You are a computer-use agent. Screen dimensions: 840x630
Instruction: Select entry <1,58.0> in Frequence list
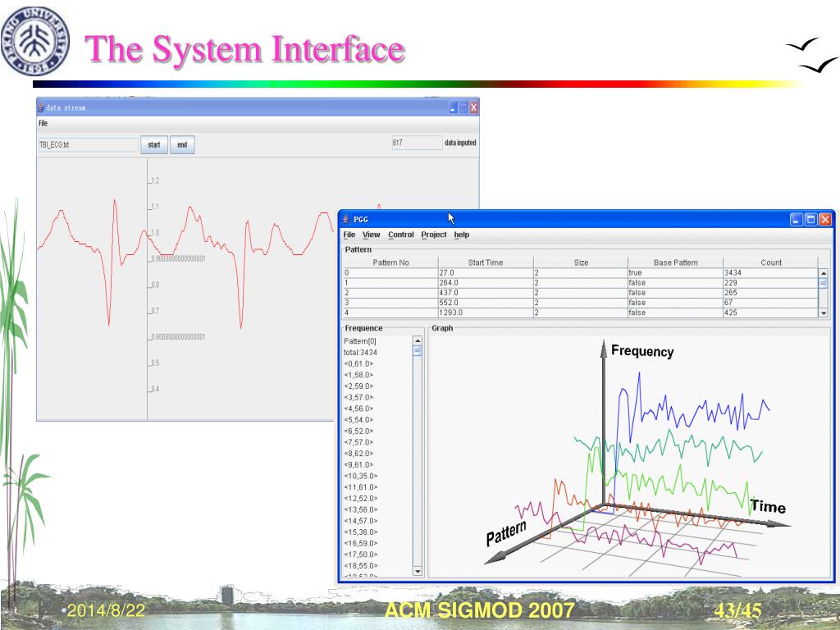[358, 375]
